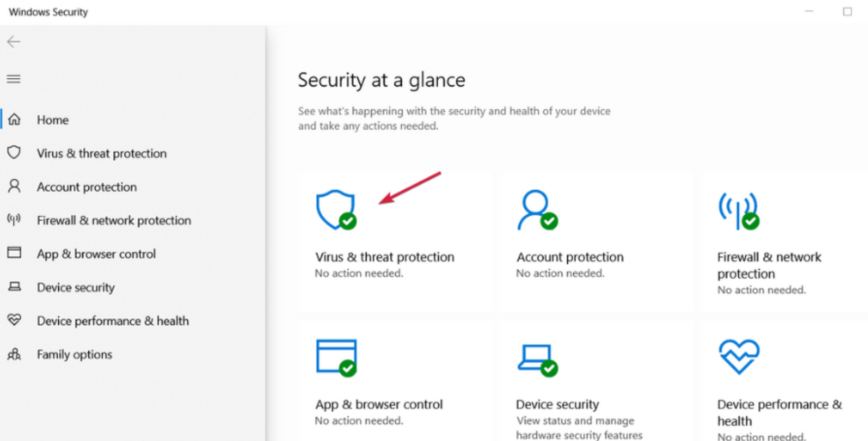868x441 pixels.
Task: Open Firewall & network protection from sidebar
Action: tap(114, 221)
